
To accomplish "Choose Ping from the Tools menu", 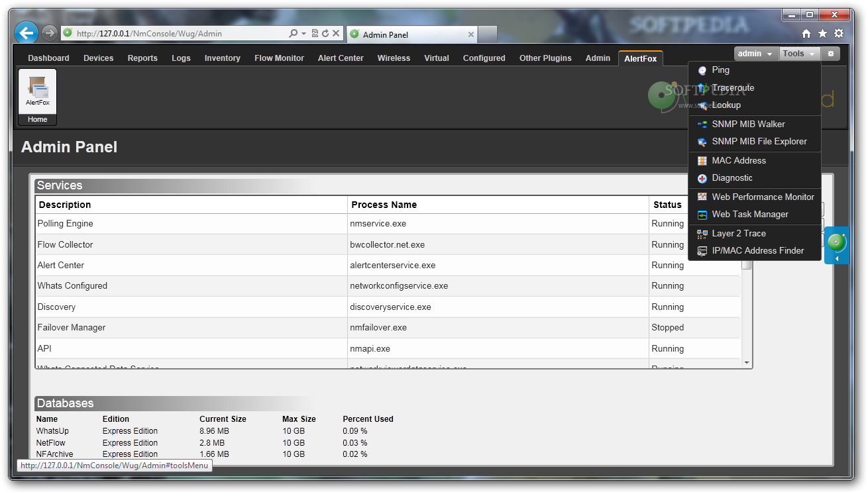I will click(x=755, y=70).
